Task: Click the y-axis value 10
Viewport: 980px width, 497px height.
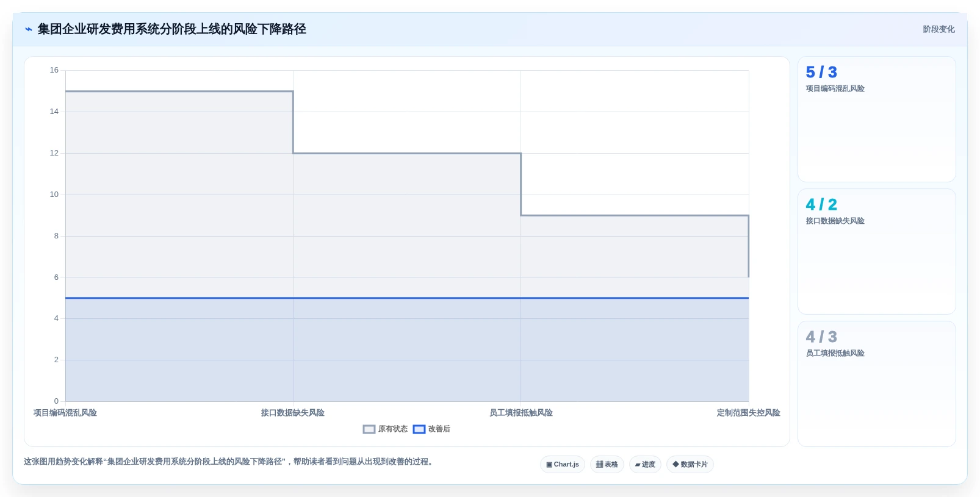Action: [x=54, y=195]
